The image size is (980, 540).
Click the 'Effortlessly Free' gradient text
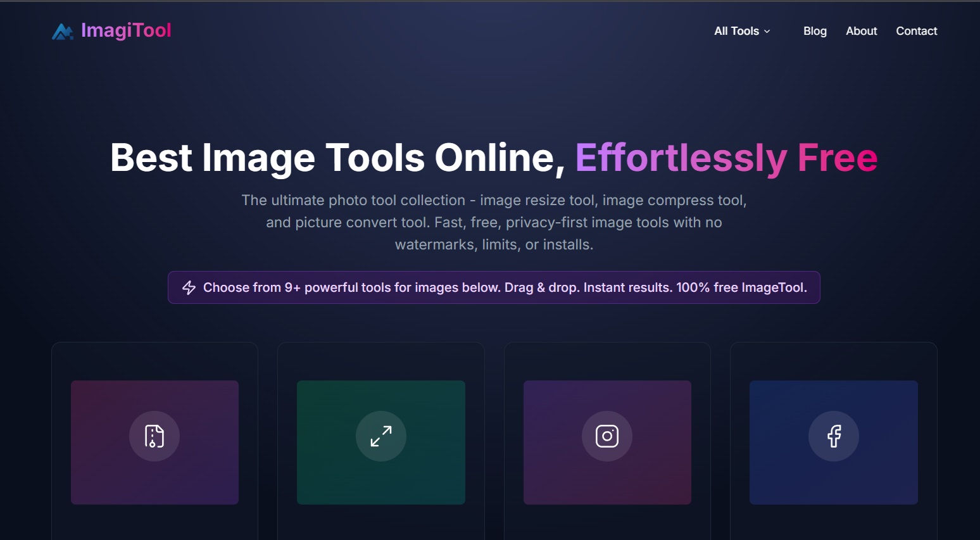[x=726, y=157]
